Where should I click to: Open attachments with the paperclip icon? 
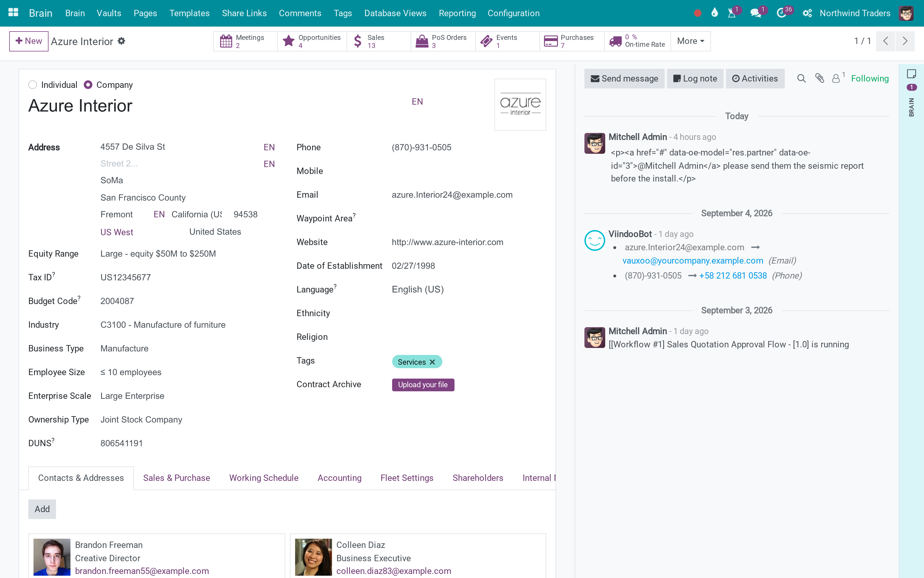(819, 78)
